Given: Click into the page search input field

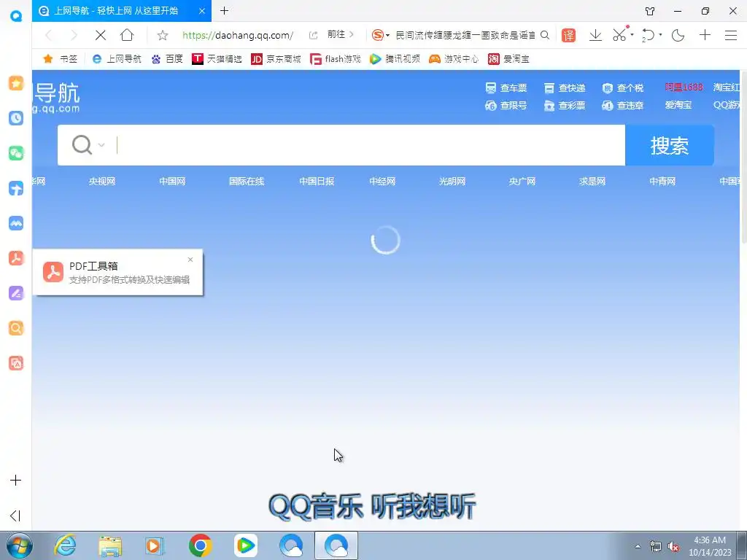Looking at the screenshot, I should pos(369,145).
